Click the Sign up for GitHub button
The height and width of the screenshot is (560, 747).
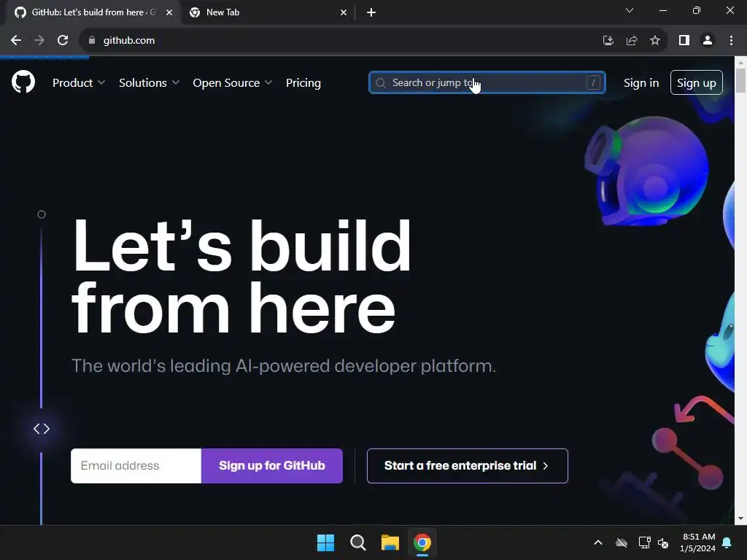tap(272, 466)
